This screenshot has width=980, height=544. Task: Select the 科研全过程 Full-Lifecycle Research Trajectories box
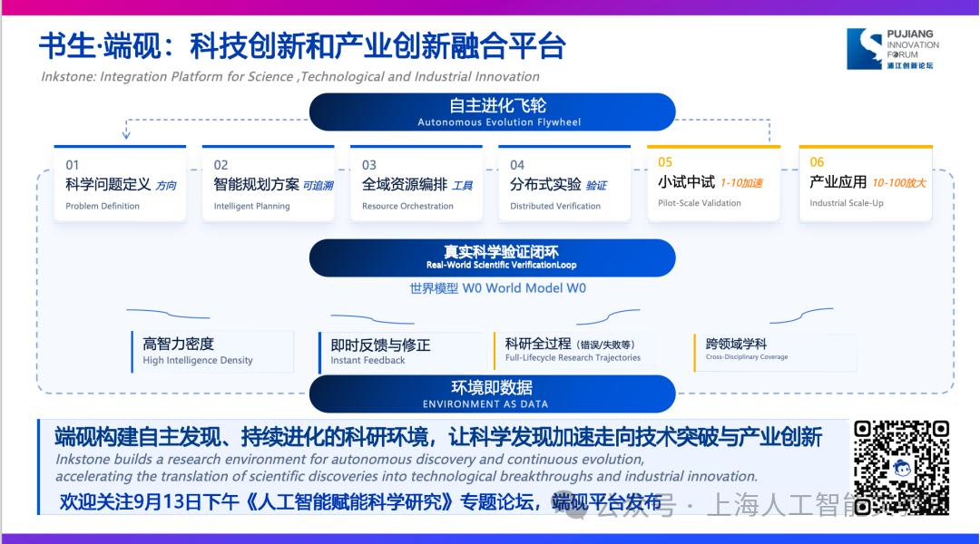pyautogui.click(x=573, y=350)
